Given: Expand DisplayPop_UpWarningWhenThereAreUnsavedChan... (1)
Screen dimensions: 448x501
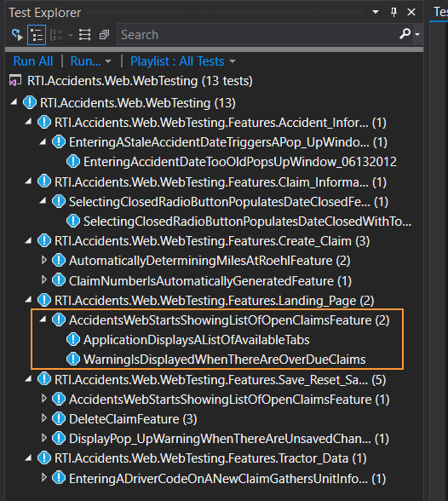Looking at the screenshot, I should pyautogui.click(x=44, y=438).
